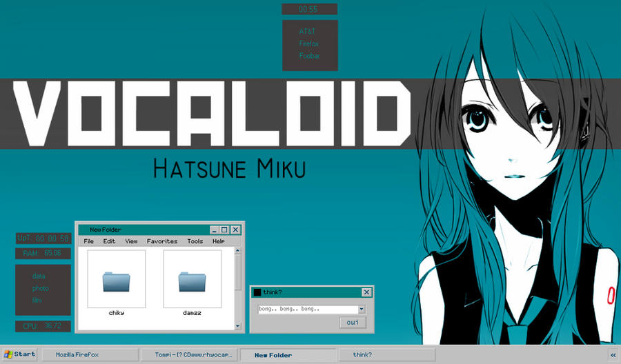
Task: Click the scroll down arrow in New Folder
Action: click(237, 326)
